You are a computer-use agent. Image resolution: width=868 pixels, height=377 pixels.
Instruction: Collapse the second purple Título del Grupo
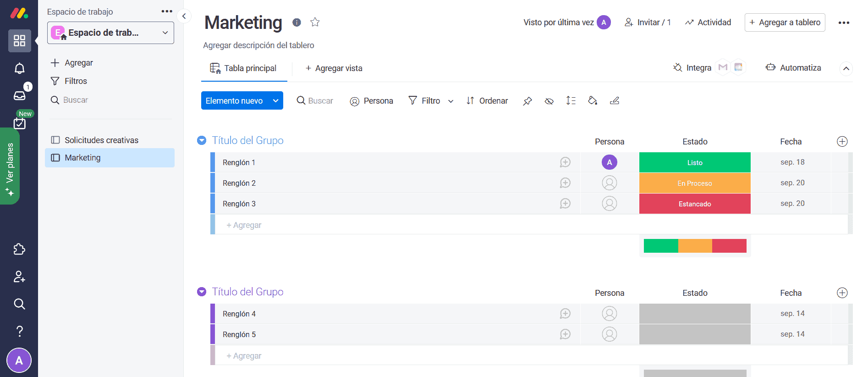point(202,292)
